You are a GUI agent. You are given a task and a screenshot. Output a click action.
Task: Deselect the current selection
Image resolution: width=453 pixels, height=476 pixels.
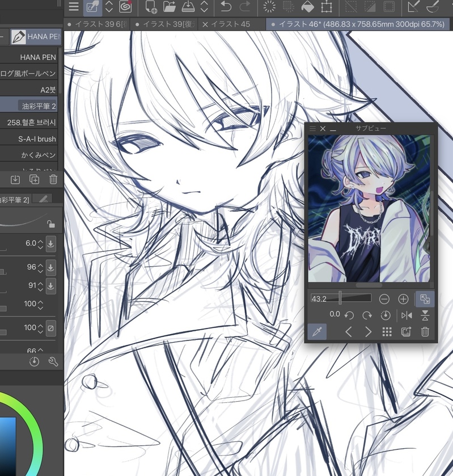pyautogui.click(x=351, y=6)
